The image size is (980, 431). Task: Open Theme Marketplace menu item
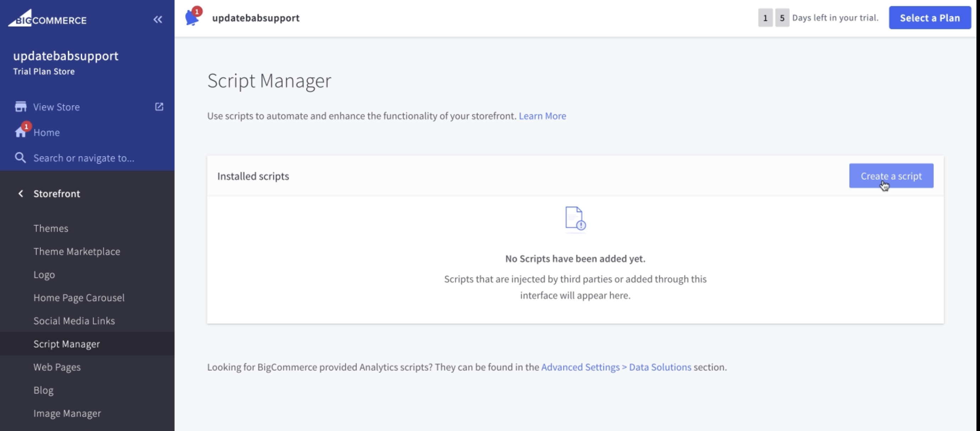click(x=77, y=251)
